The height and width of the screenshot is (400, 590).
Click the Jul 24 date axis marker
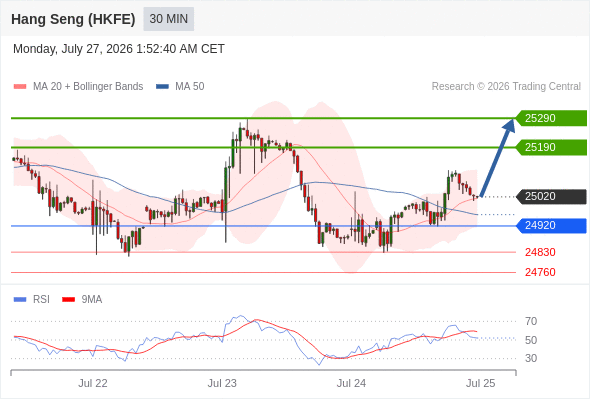tap(351, 383)
